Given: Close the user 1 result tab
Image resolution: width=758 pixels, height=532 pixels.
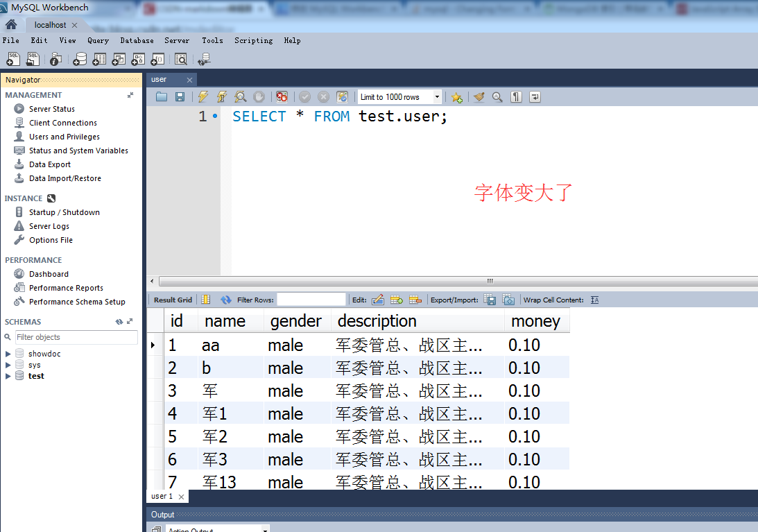Looking at the screenshot, I should (181, 497).
